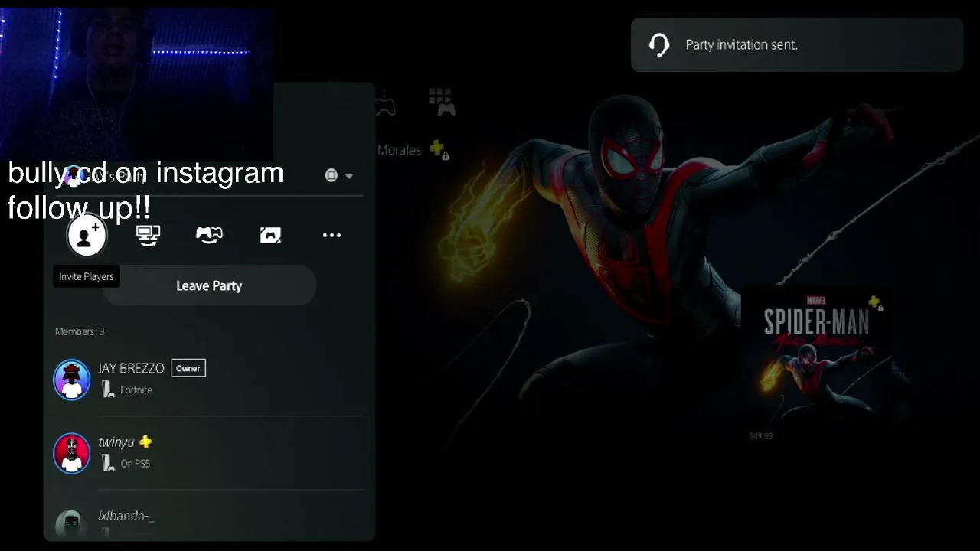Click the Leave Party button
The image size is (980, 551).
click(209, 285)
